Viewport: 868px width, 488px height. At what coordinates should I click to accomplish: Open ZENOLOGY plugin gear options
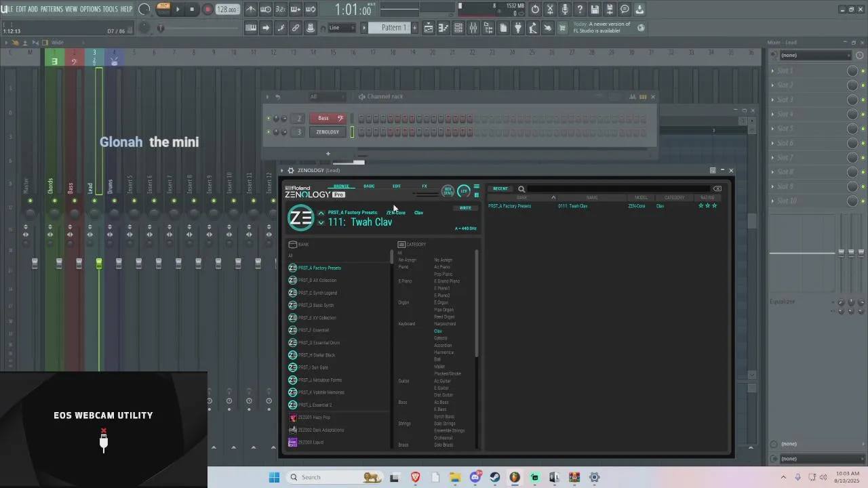pyautogui.click(x=291, y=170)
